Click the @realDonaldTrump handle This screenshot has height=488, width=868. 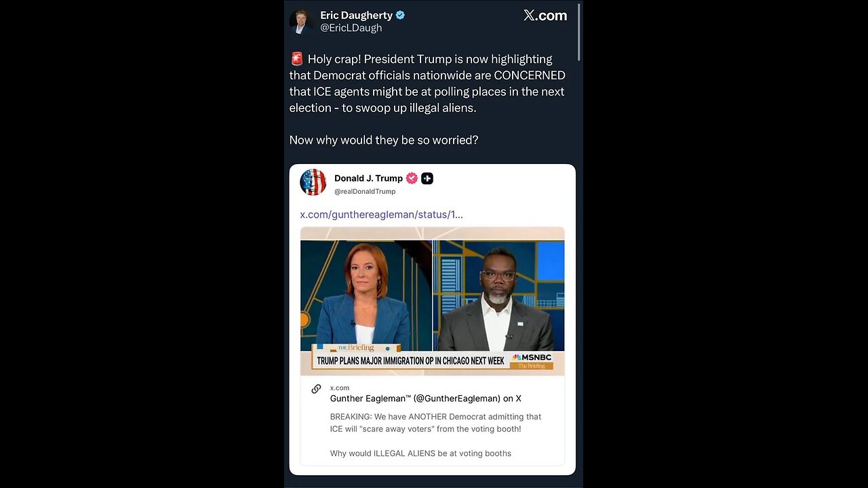click(365, 192)
